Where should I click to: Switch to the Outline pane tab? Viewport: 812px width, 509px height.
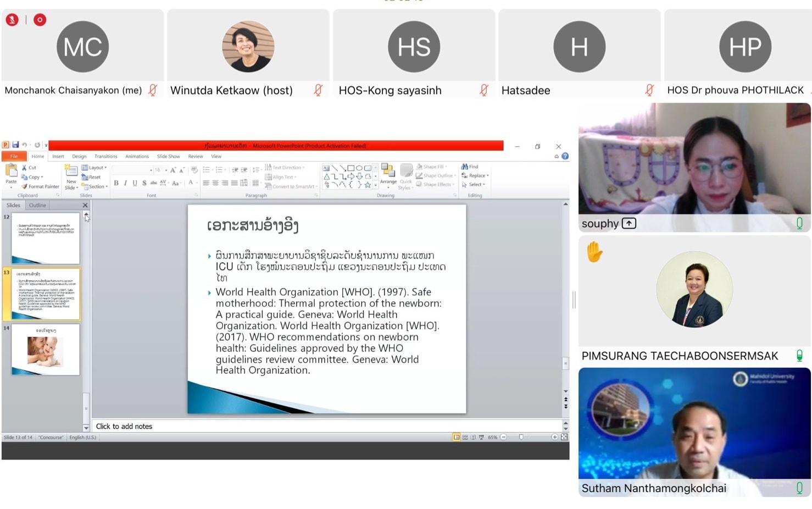click(37, 205)
